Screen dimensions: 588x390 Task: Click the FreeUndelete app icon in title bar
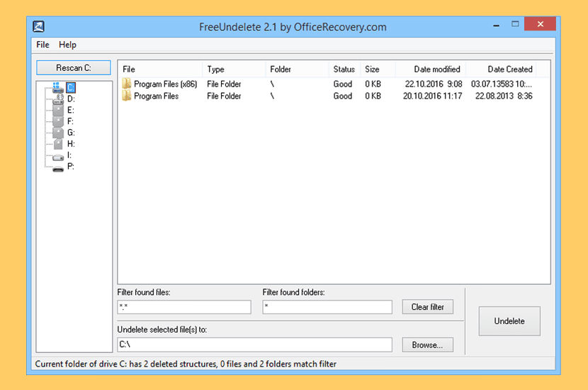(x=40, y=27)
